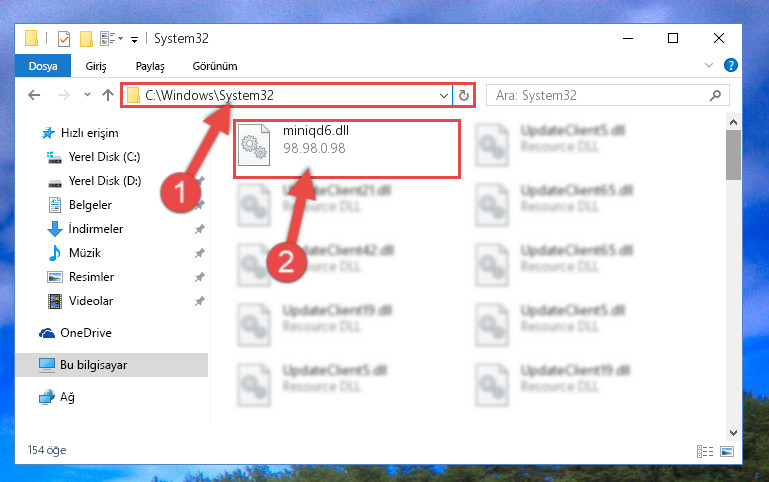The width and height of the screenshot is (769, 482).
Task: Switch to details view layout icon
Action: pos(705,451)
